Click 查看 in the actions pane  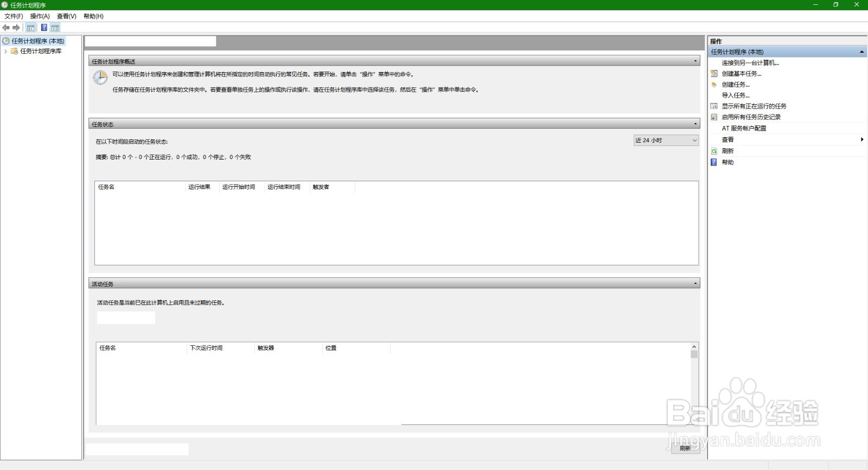[x=727, y=139]
